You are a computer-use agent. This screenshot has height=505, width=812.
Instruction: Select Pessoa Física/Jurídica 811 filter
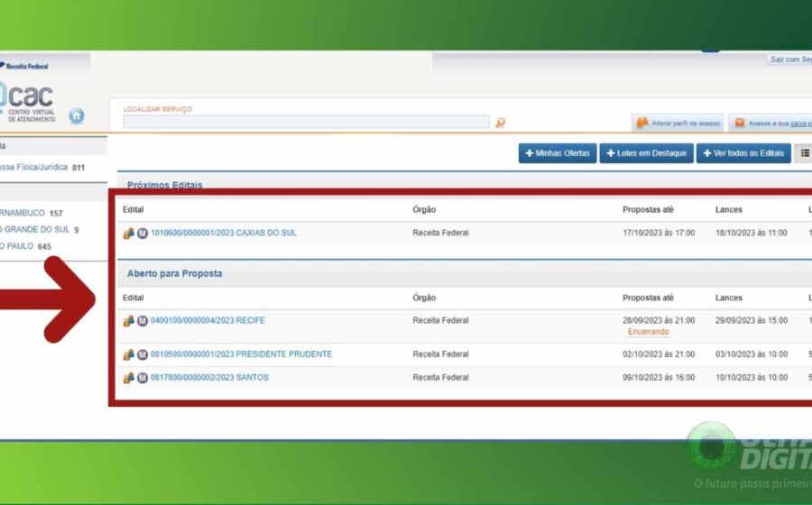42,167
